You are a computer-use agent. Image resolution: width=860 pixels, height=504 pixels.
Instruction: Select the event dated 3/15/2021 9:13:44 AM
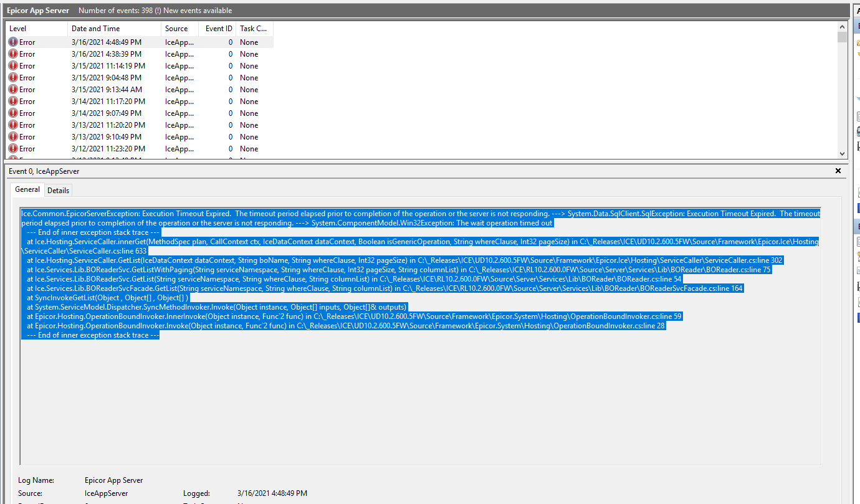pyautogui.click(x=140, y=90)
